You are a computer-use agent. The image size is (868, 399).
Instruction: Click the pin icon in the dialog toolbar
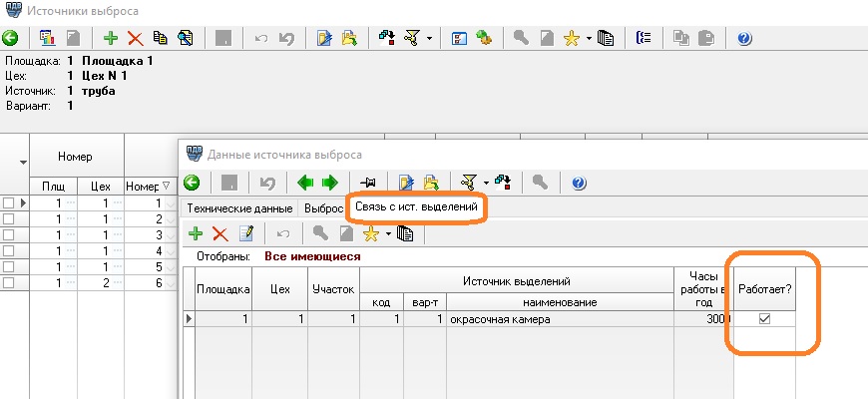point(368,183)
